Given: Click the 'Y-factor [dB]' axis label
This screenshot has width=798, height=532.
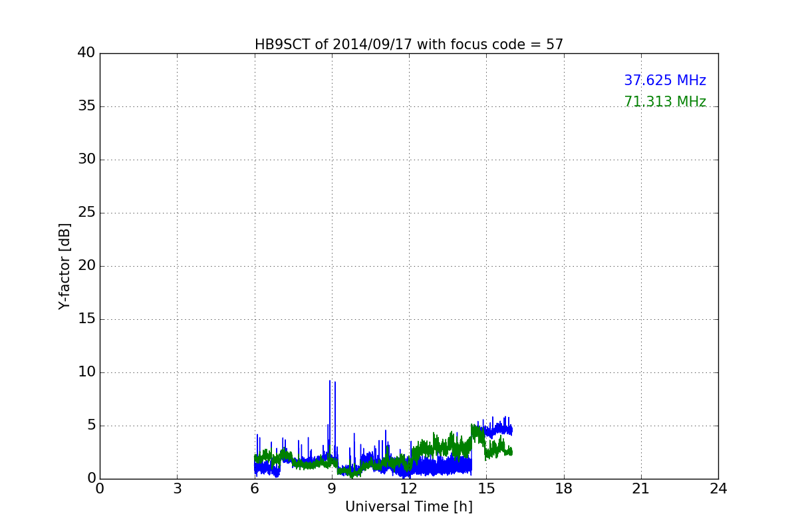Looking at the screenshot, I should (65, 266).
